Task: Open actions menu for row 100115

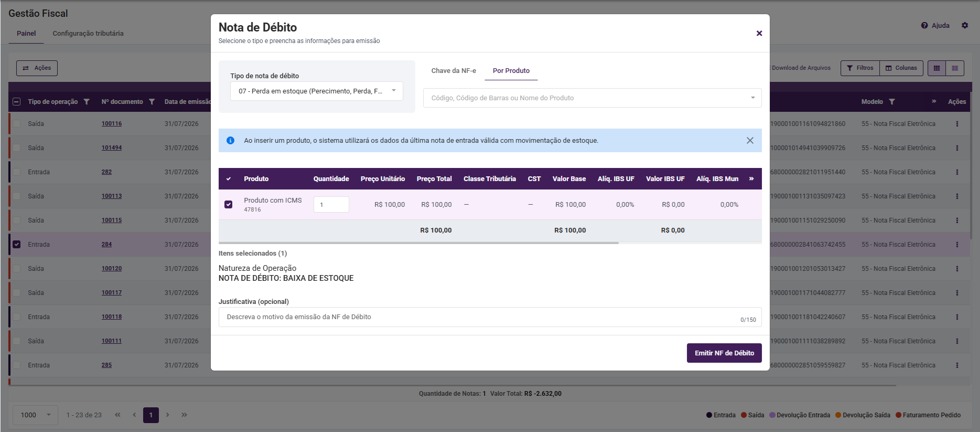Action: (x=957, y=220)
